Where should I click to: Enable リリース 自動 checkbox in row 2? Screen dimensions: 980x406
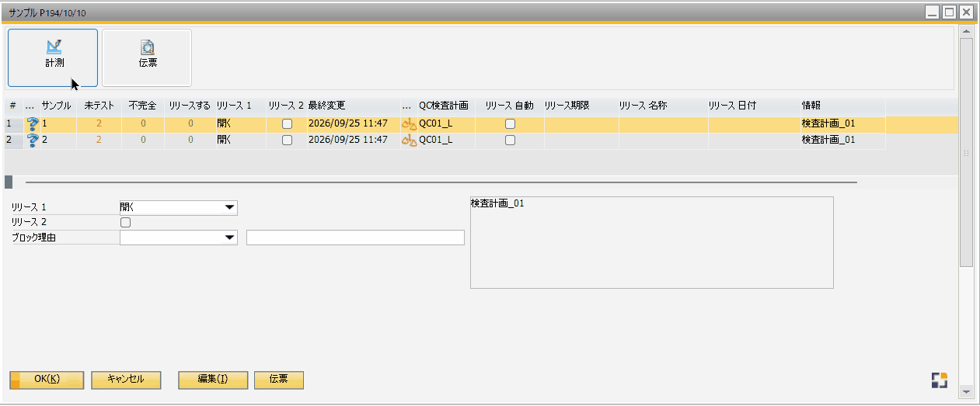(x=511, y=141)
